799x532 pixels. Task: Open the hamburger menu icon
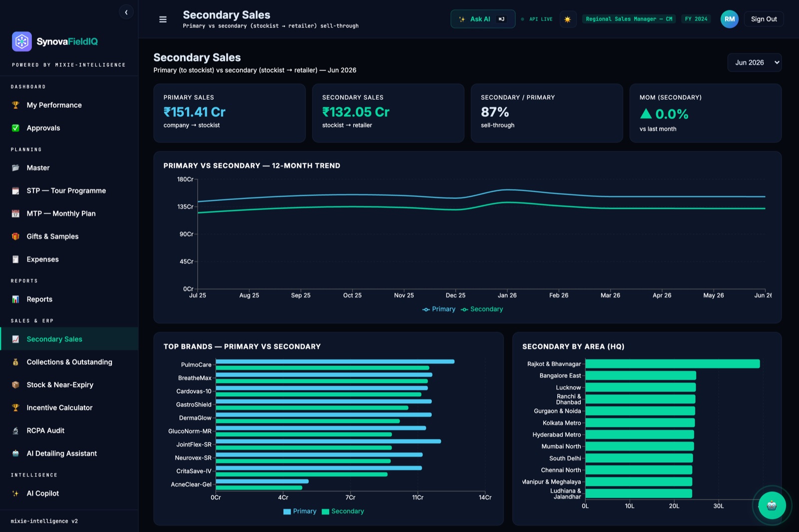(x=163, y=19)
